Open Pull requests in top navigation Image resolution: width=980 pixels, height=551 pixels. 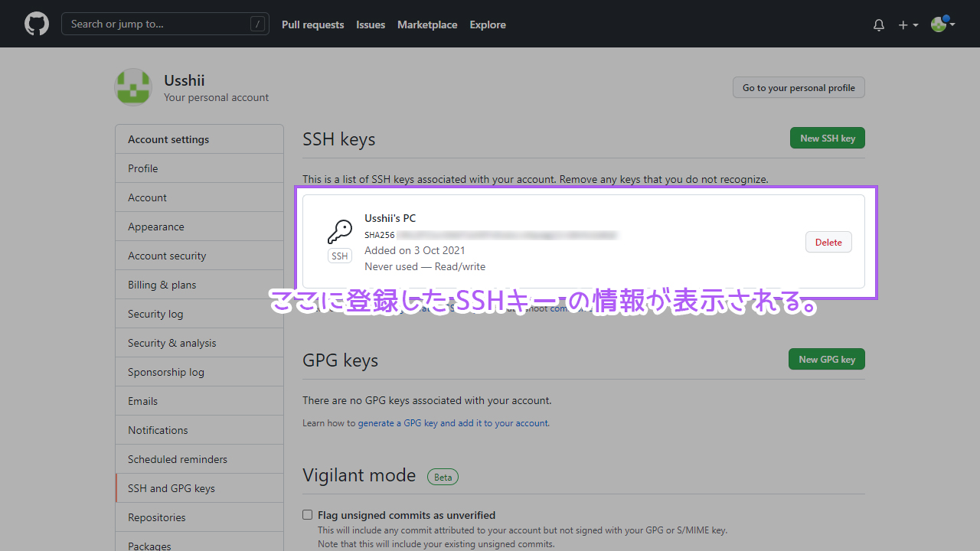(x=312, y=24)
